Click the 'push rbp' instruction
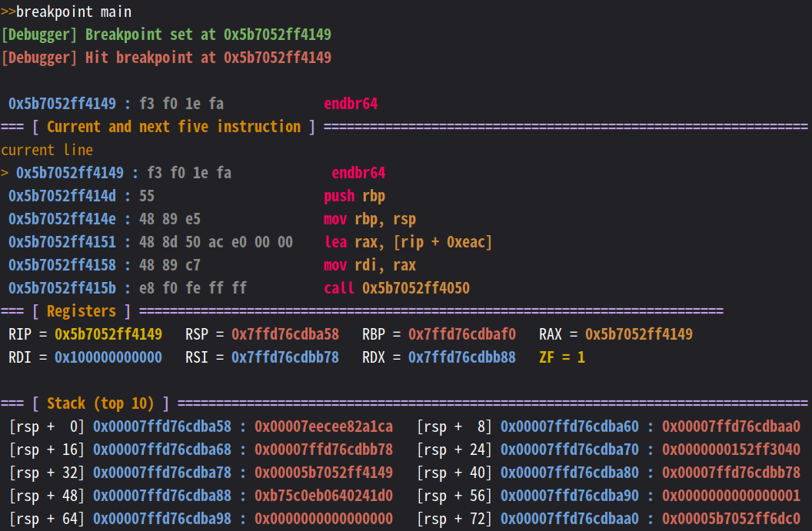812x531 pixels. (354, 196)
